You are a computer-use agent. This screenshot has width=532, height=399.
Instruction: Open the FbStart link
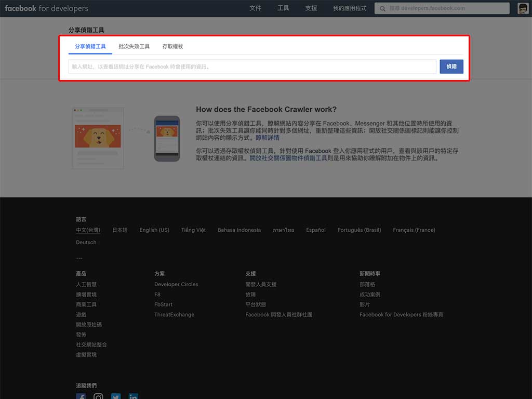[163, 304]
